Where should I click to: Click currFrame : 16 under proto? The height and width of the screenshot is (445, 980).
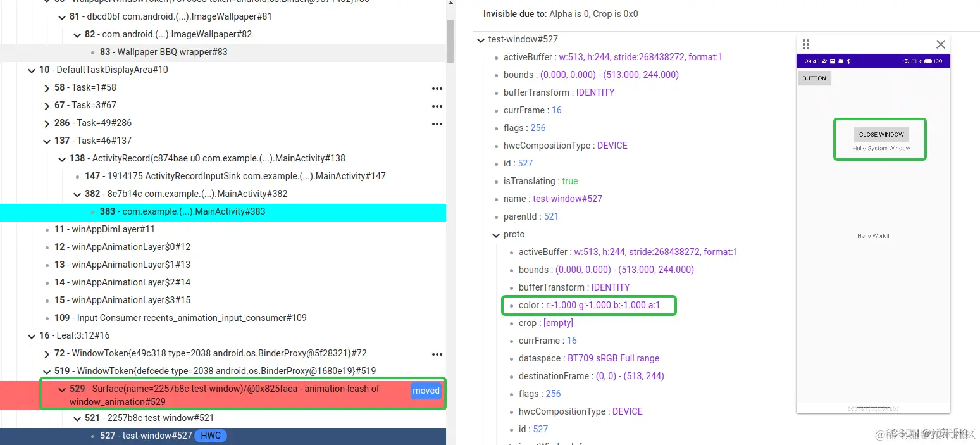[548, 341]
